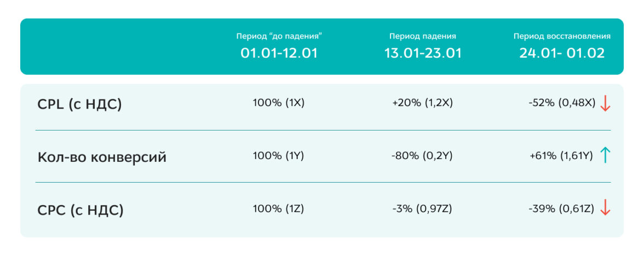Select the "CPC (с НДС)" row label

click(x=81, y=210)
